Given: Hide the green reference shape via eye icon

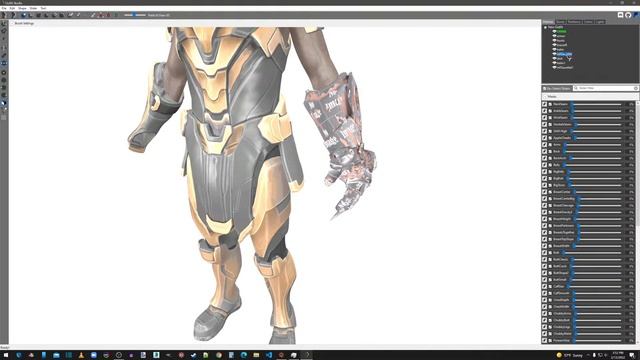Looking at the screenshot, I should [x=554, y=31].
